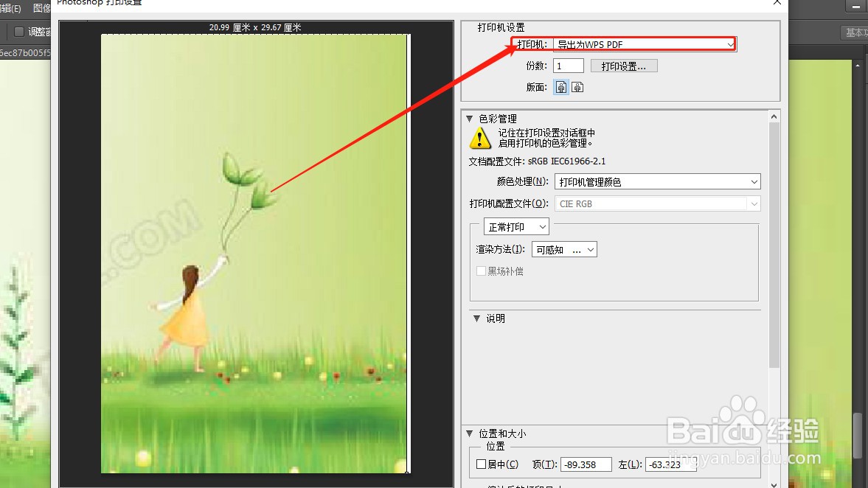This screenshot has height=488, width=868.
Task: Click the 基本功 label at top right
Action: pyautogui.click(x=857, y=32)
